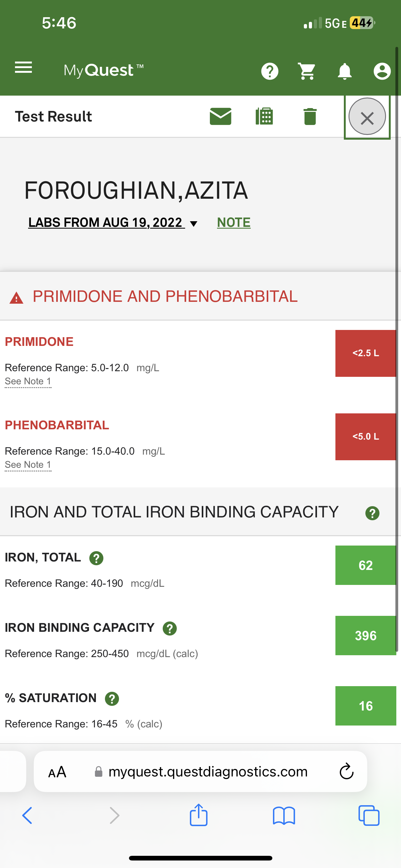Open Safari text size AA menu

pyautogui.click(x=57, y=772)
